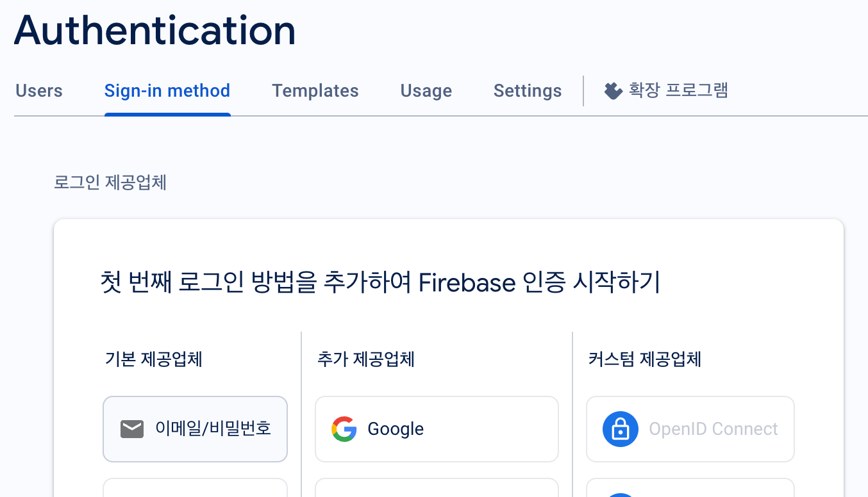Click the Google logo icon
The image size is (868, 497).
pos(344,429)
